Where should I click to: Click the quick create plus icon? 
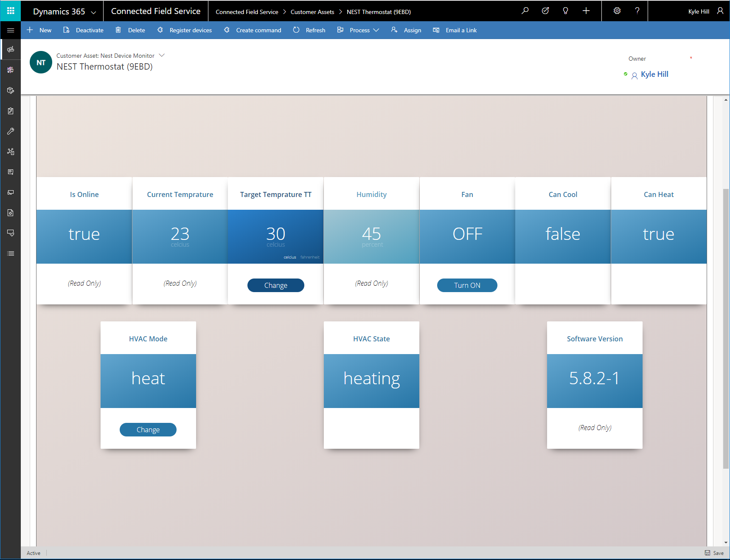pyautogui.click(x=586, y=11)
